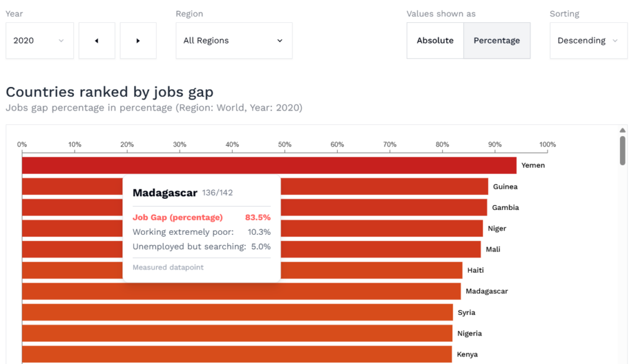
Task: Expand the All Regions dropdown
Action: point(234,41)
